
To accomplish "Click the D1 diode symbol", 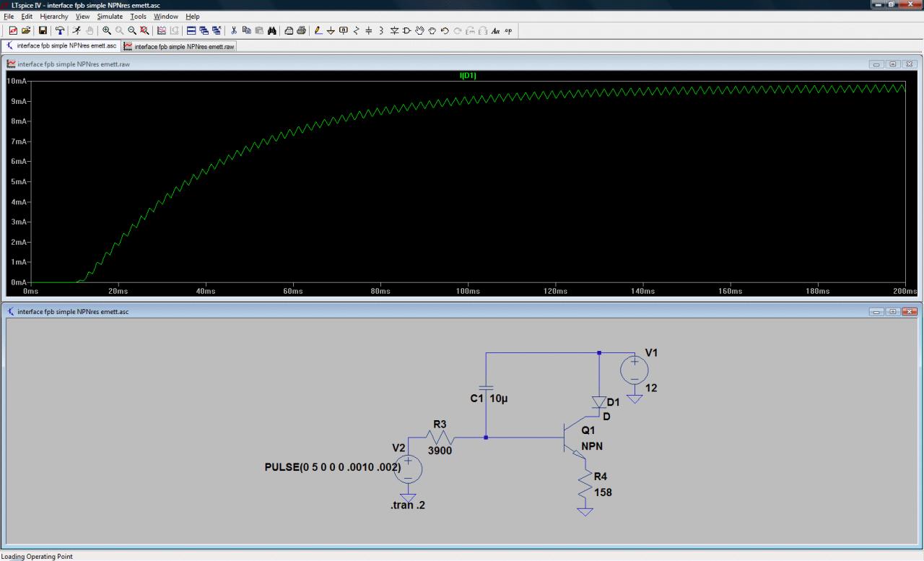I will [x=599, y=402].
